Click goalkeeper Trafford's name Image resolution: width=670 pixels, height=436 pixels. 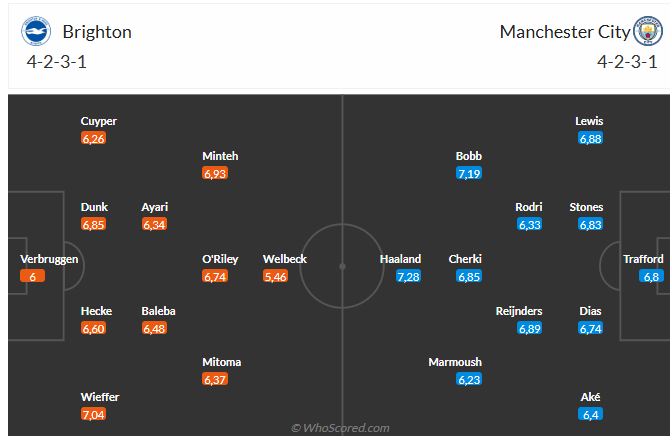tap(643, 259)
